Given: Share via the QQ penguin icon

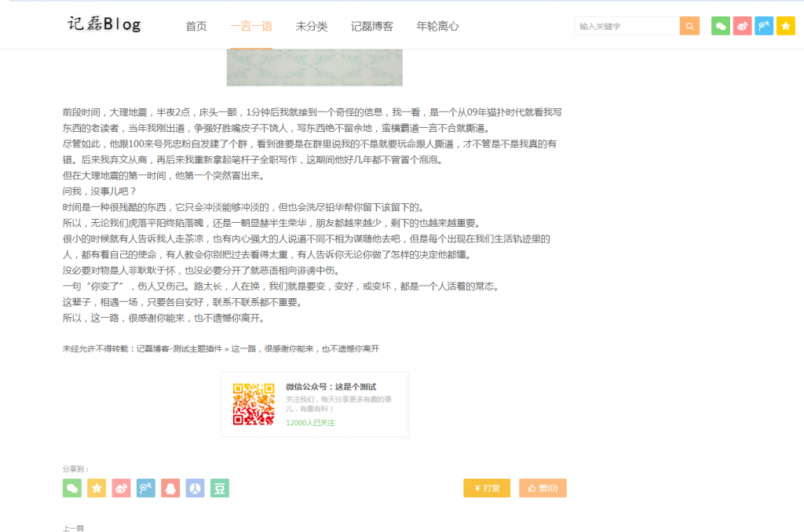Looking at the screenshot, I should [x=170, y=487].
